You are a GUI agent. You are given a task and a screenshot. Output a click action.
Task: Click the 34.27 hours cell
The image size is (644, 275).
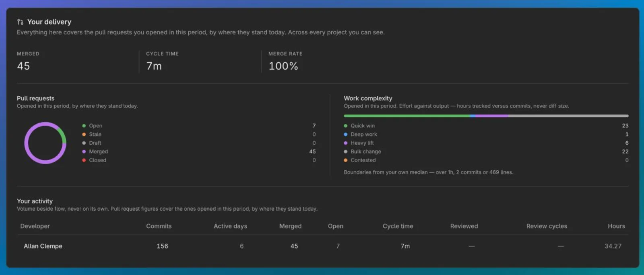[613, 246]
